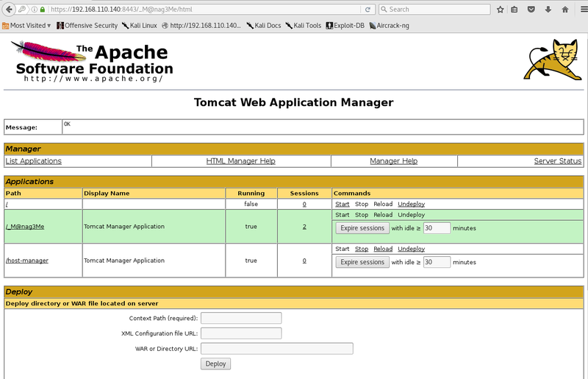Bookmark this page with the star icon
Screen dimensions: 588x379
[500, 10]
